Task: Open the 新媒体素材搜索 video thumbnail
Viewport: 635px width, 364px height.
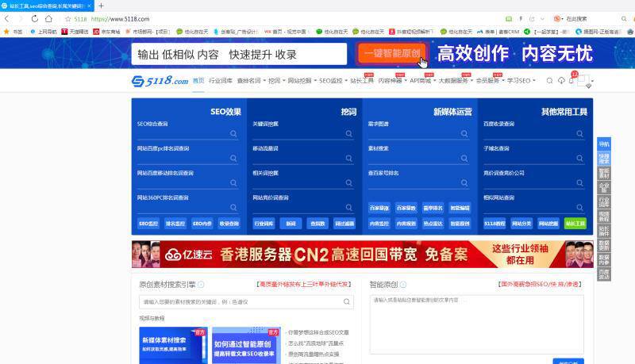Action: coord(173,345)
